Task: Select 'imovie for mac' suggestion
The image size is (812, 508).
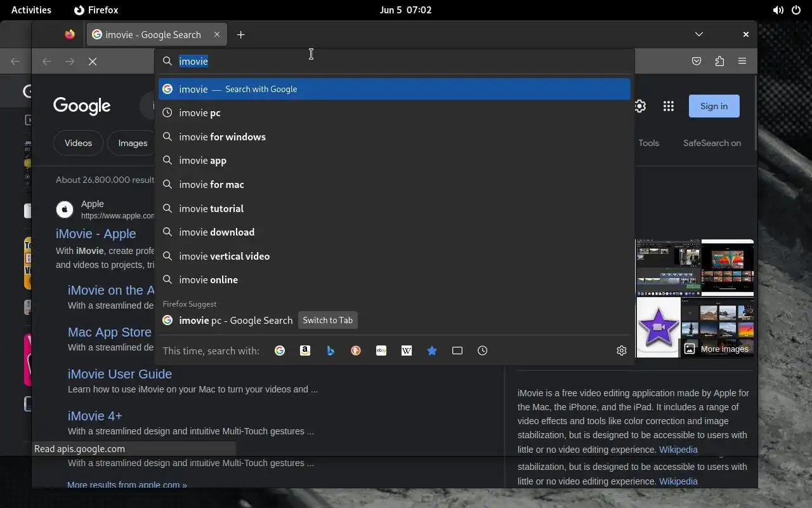Action: 395,184
